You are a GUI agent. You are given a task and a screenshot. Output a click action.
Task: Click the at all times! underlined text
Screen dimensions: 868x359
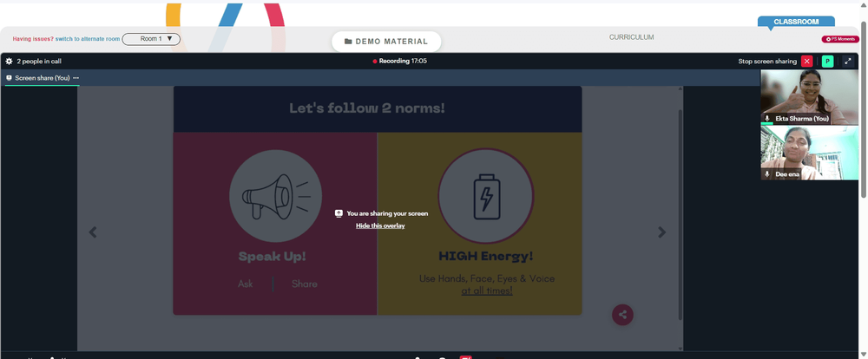(x=487, y=290)
